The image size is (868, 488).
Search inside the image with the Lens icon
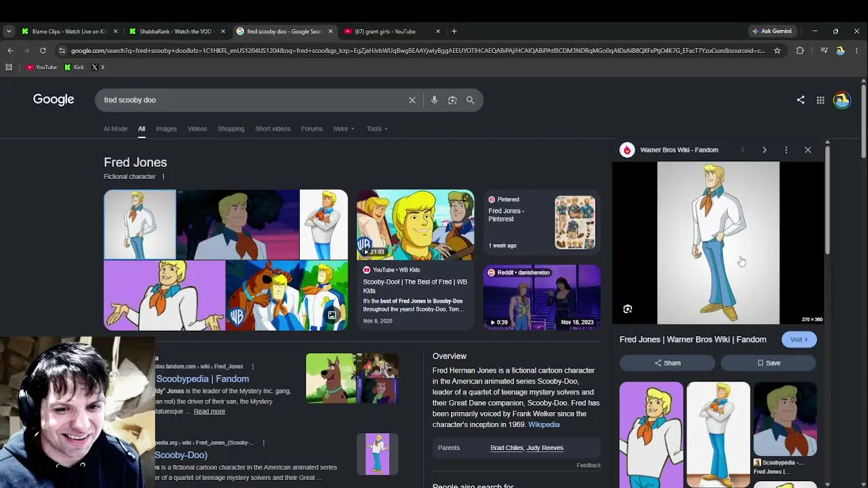click(x=627, y=309)
